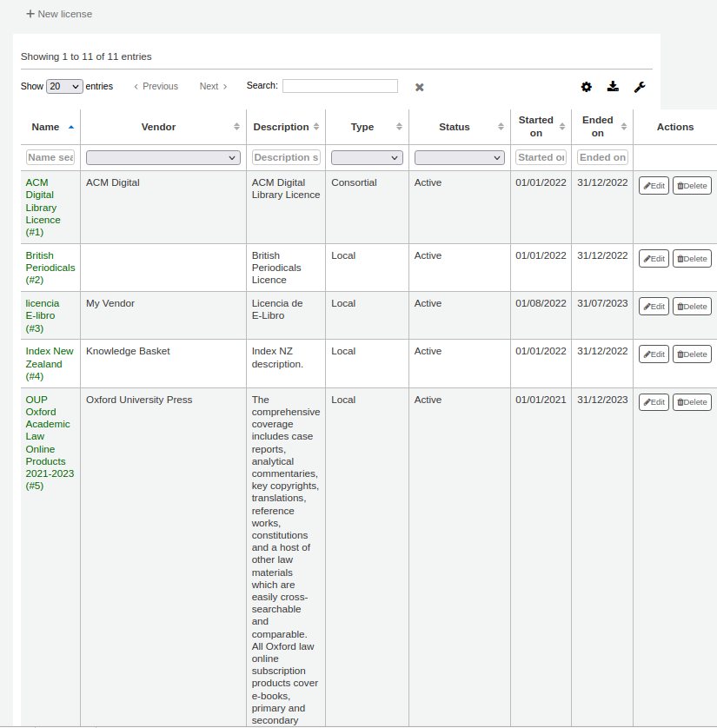This screenshot has width=717, height=728.
Task: Select Showing 1 to 11 entries text
Action: coord(86,56)
